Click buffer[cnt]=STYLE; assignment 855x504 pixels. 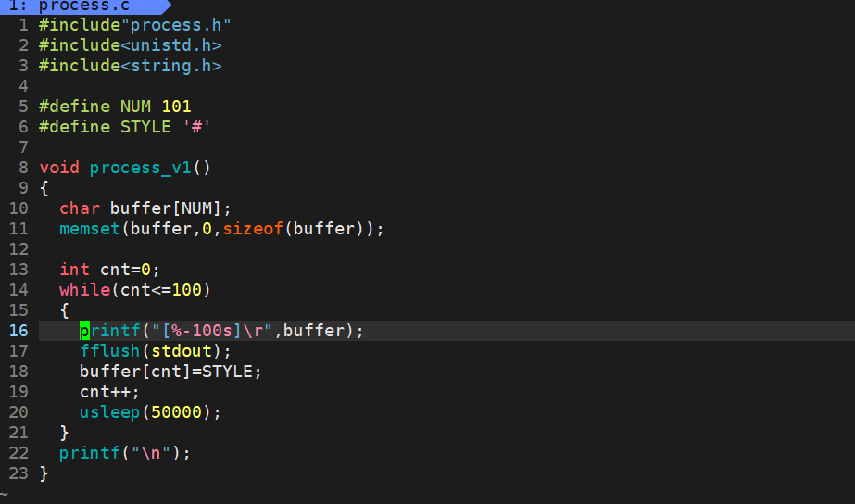pos(170,372)
